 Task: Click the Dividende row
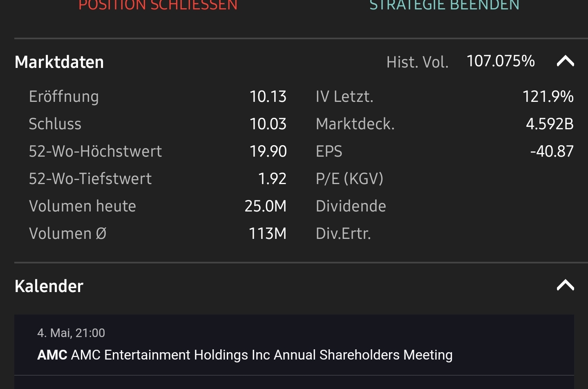tap(351, 206)
